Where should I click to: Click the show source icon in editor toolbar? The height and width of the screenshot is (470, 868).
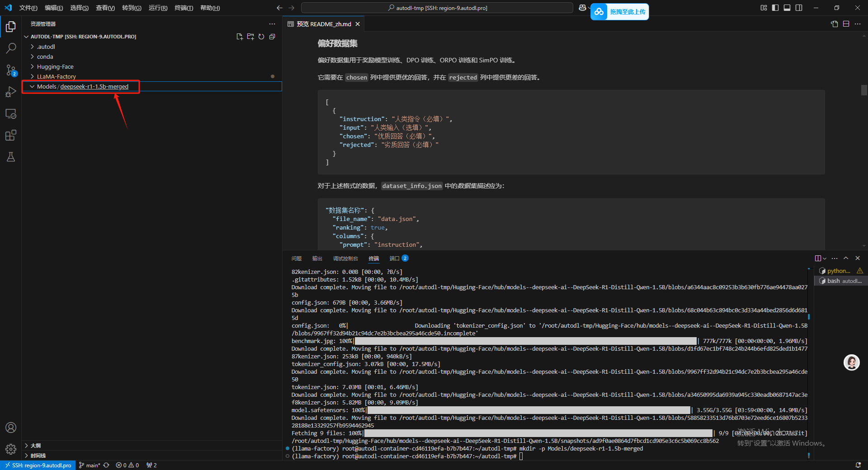835,24
